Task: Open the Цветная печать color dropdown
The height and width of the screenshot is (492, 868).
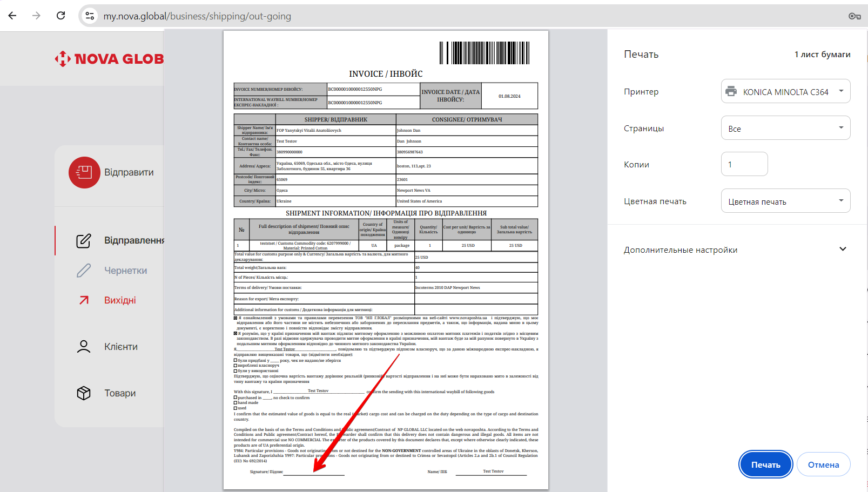Action: pos(785,201)
